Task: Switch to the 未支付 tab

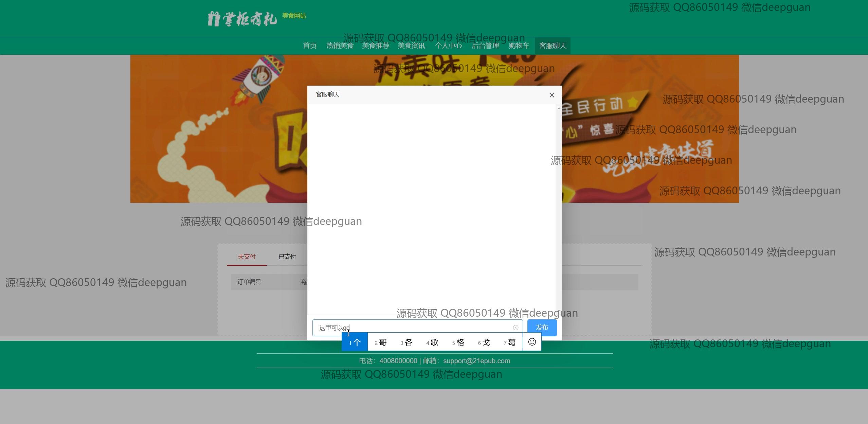Action: [247, 257]
